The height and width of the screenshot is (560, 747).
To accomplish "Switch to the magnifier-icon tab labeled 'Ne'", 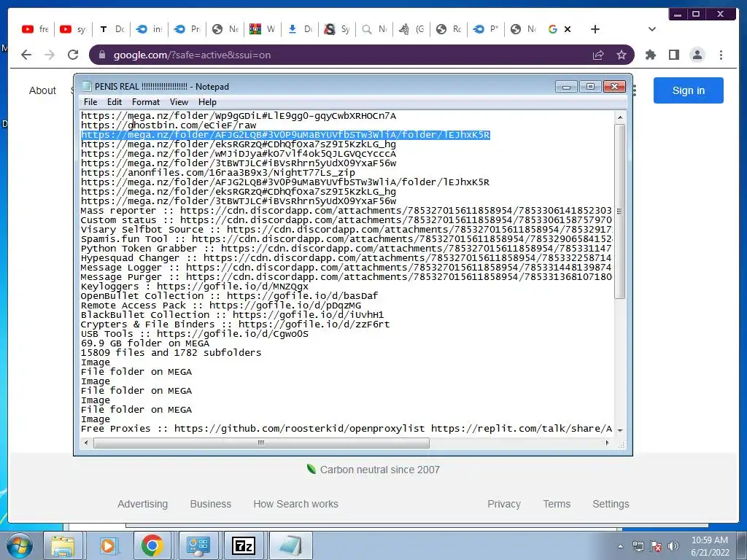I will pos(374,29).
